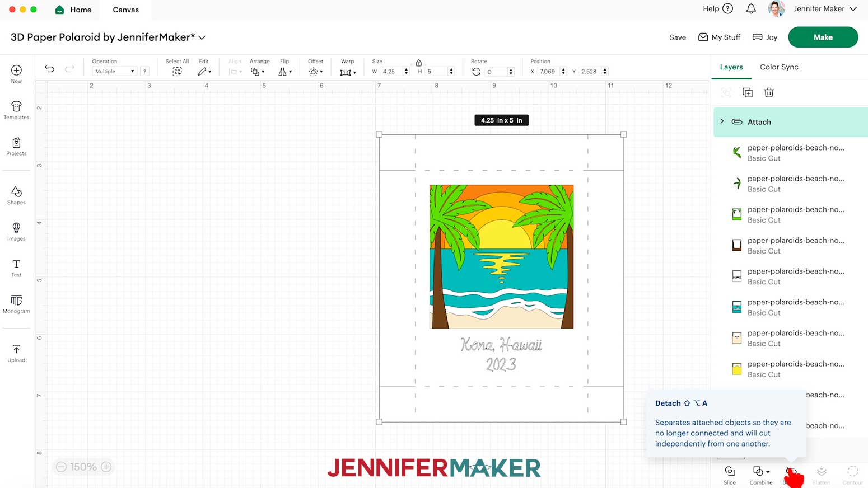Click the Slice tool

pyautogui.click(x=730, y=475)
